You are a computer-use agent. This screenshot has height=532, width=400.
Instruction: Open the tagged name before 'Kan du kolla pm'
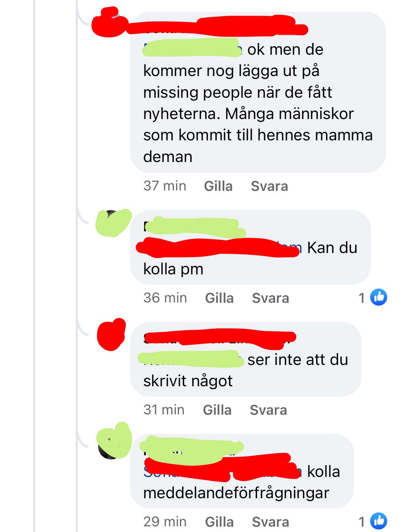pyautogui.click(x=219, y=247)
